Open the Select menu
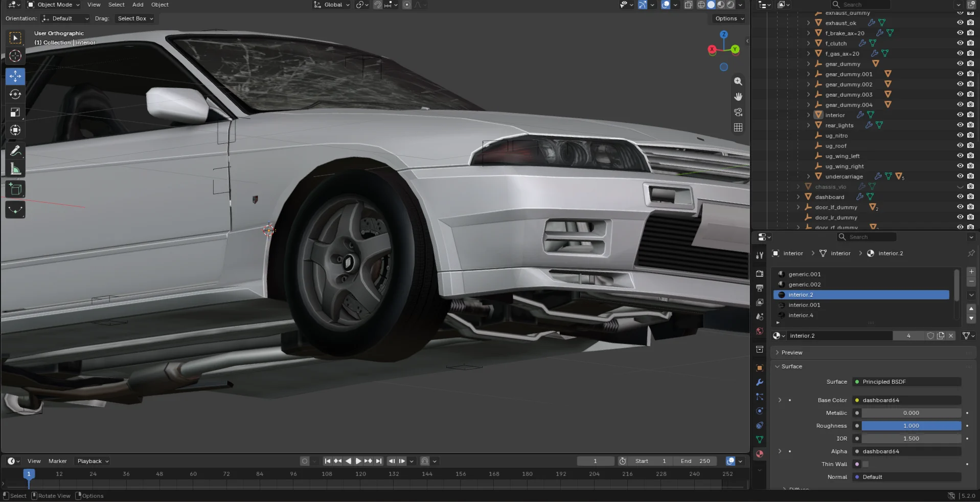The image size is (980, 502). tap(116, 5)
